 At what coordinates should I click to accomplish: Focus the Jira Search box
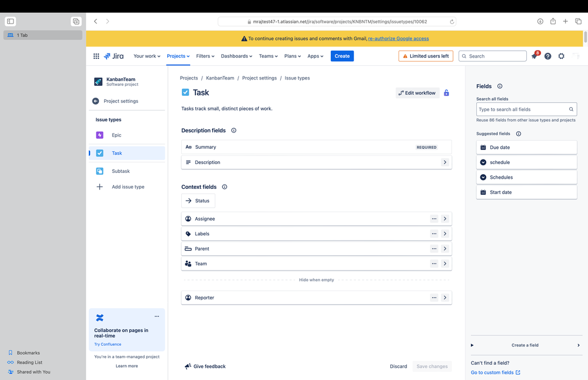point(493,56)
